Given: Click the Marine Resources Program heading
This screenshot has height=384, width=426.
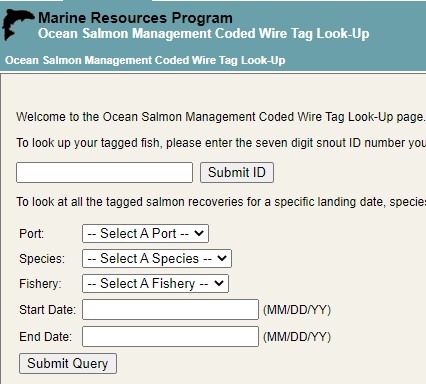Looking at the screenshot, I should click(135, 18).
